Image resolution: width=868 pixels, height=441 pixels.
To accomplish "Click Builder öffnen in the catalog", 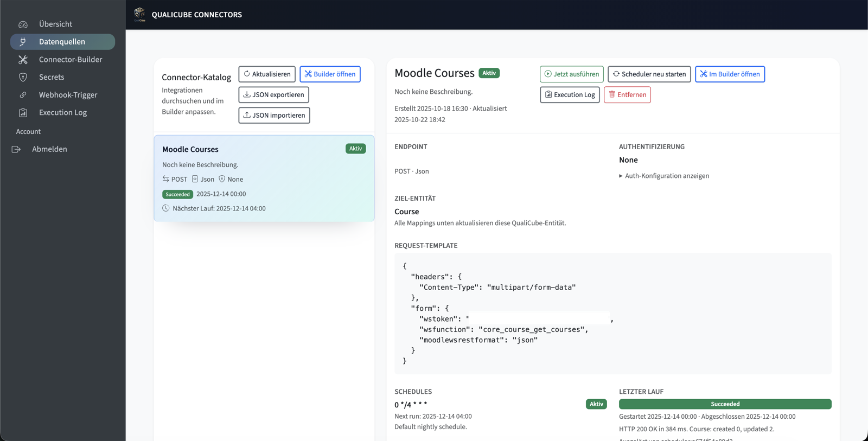I will [330, 74].
